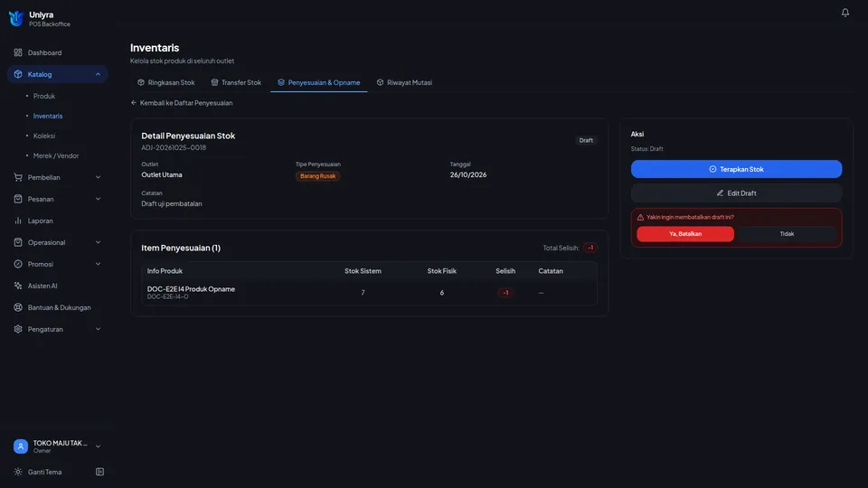Switch to Ringkasan Stok tab
This screenshot has width=868, height=488.
click(x=166, y=82)
